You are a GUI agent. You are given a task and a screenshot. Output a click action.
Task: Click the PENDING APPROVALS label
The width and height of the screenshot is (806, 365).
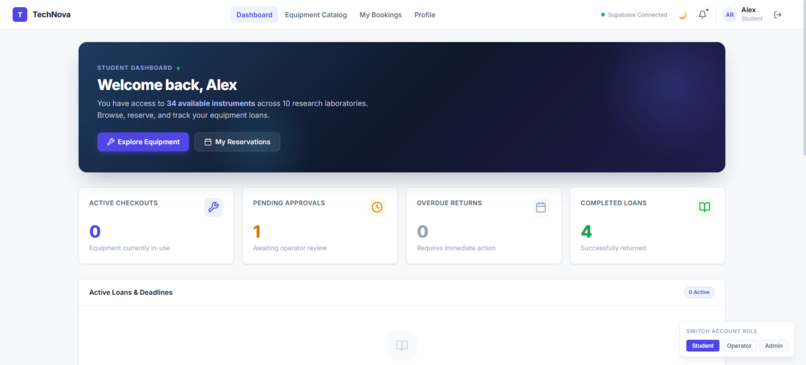click(x=289, y=203)
